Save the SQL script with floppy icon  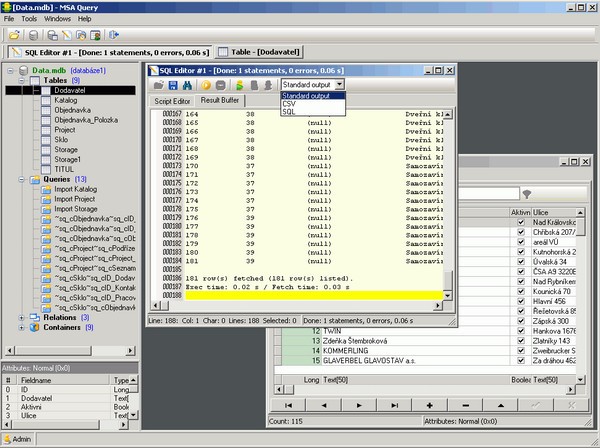pyautogui.click(x=173, y=85)
